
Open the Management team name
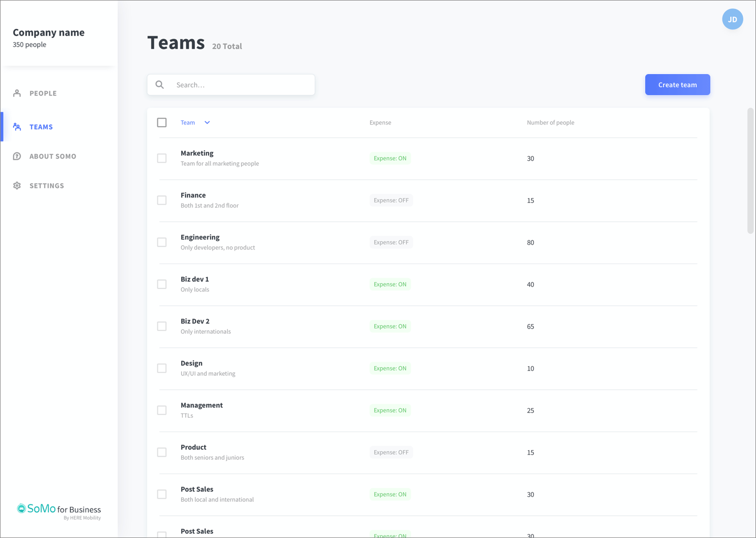click(202, 405)
